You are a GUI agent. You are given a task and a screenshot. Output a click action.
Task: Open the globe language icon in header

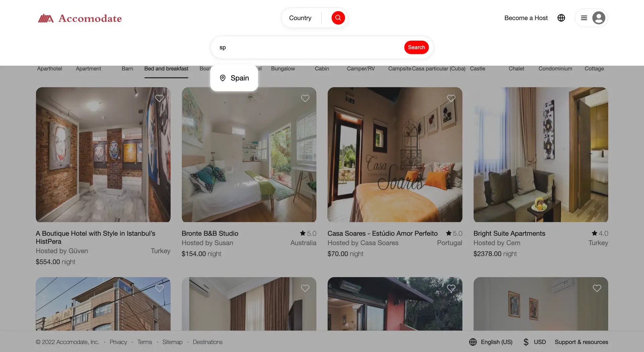(x=561, y=18)
